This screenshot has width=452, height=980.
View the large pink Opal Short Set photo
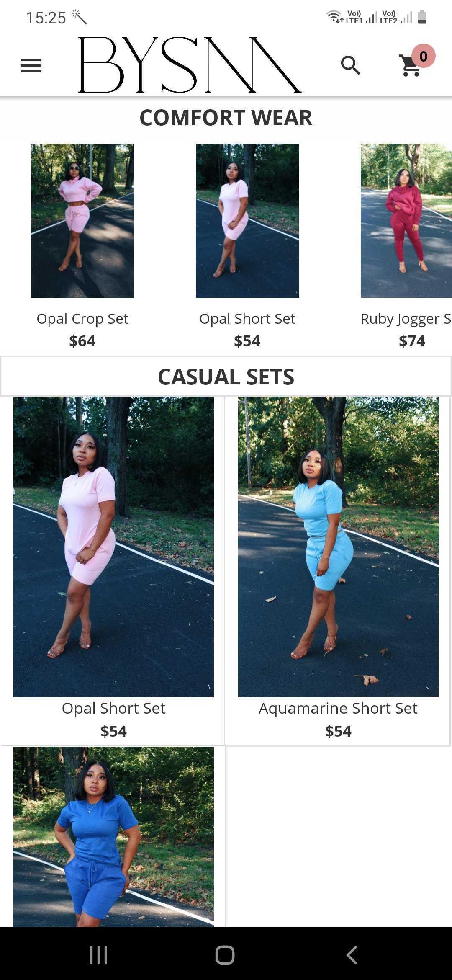point(113,547)
